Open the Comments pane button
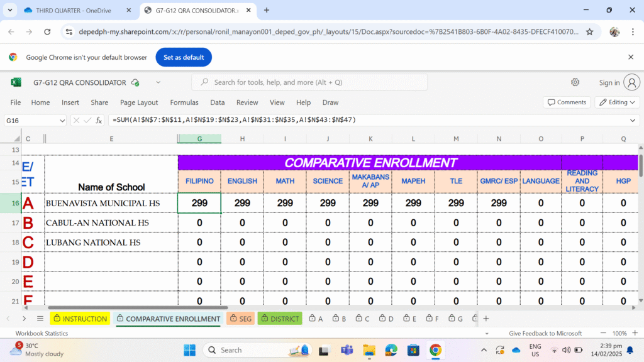This screenshot has height=362, width=644. tap(566, 102)
